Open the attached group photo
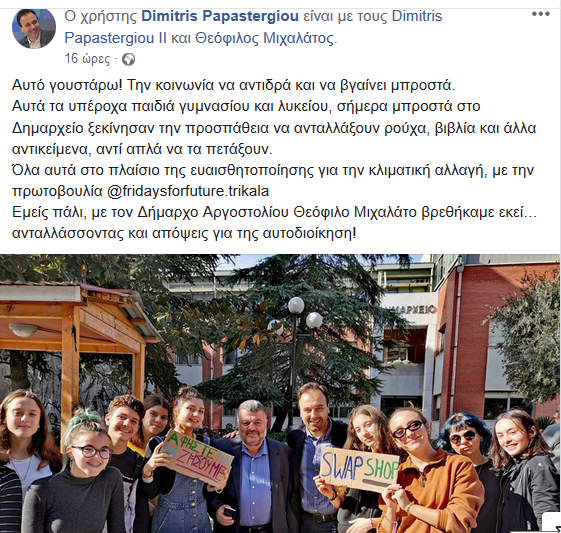This screenshot has width=561, height=533. 280,393
